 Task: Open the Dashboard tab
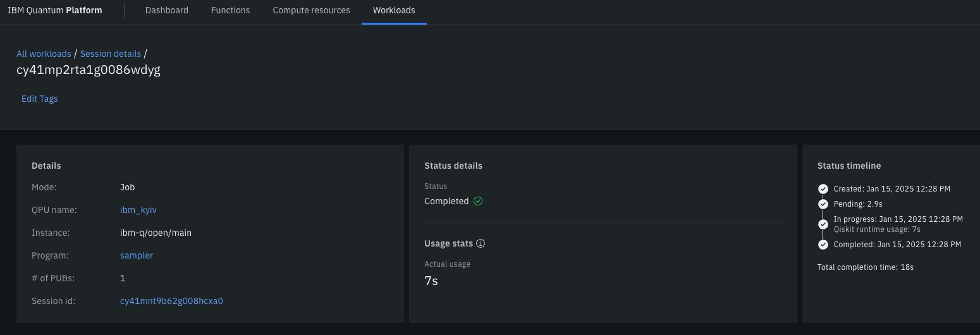click(x=166, y=11)
